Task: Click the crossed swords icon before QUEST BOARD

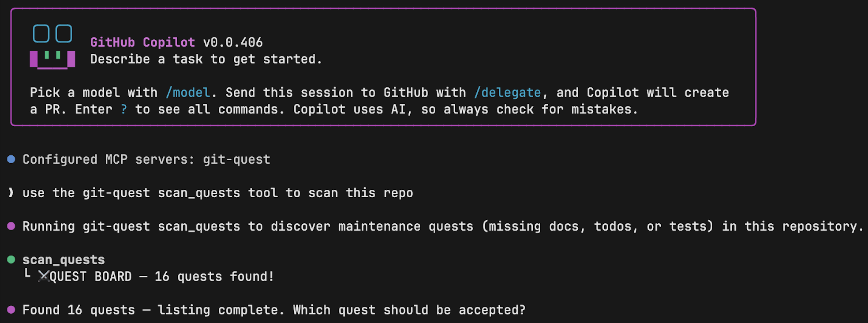Action: click(44, 277)
